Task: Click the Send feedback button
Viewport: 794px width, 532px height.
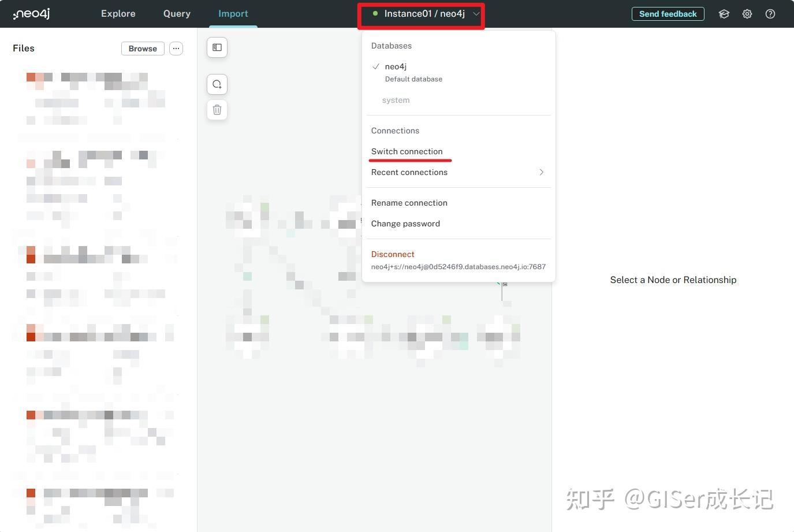Action: pos(668,13)
